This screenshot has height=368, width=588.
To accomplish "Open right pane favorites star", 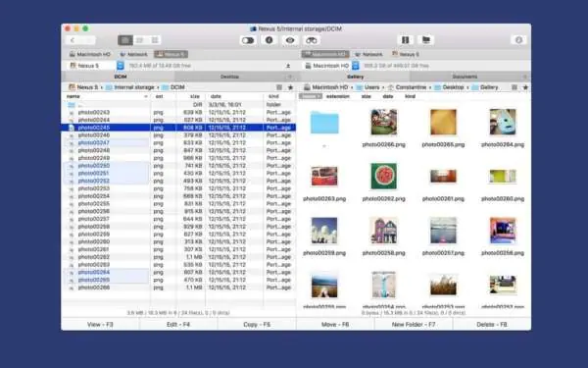I will click(525, 87).
